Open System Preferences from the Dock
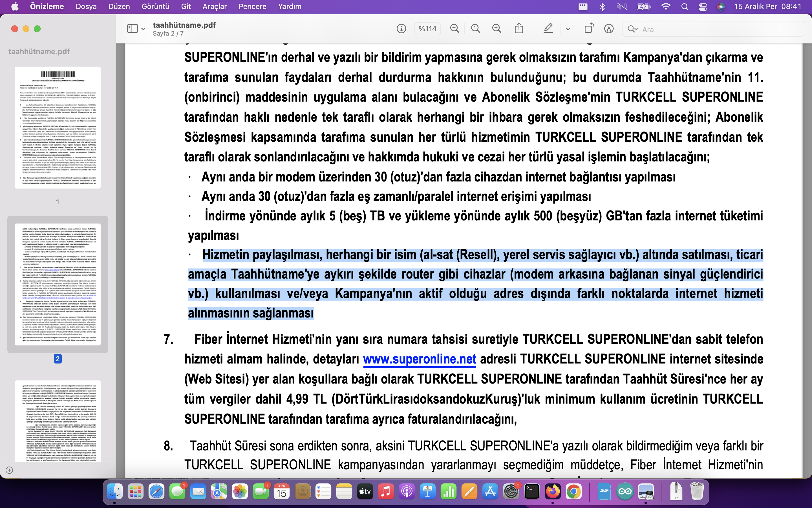The image size is (812, 508). pyautogui.click(x=511, y=492)
